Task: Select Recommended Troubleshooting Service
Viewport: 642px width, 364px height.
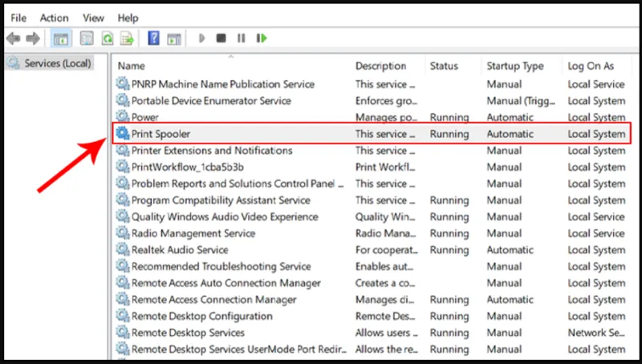Action: pyautogui.click(x=221, y=266)
